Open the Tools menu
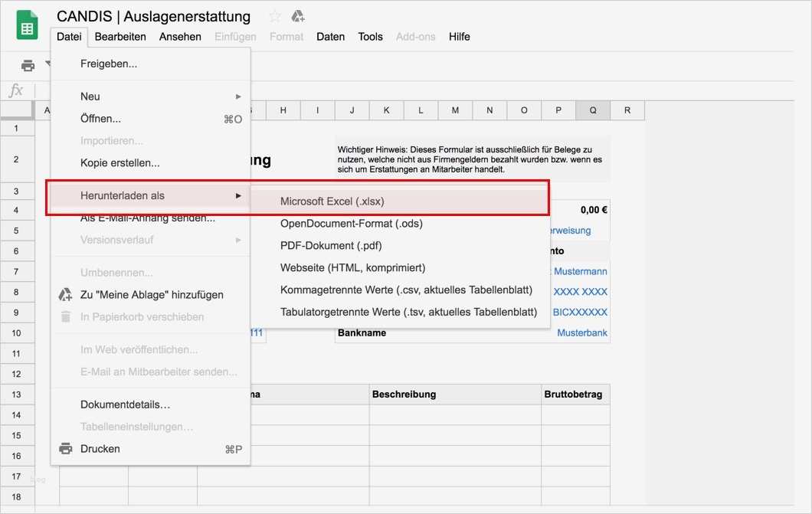Screen dimensions: 812x514 [370, 36]
